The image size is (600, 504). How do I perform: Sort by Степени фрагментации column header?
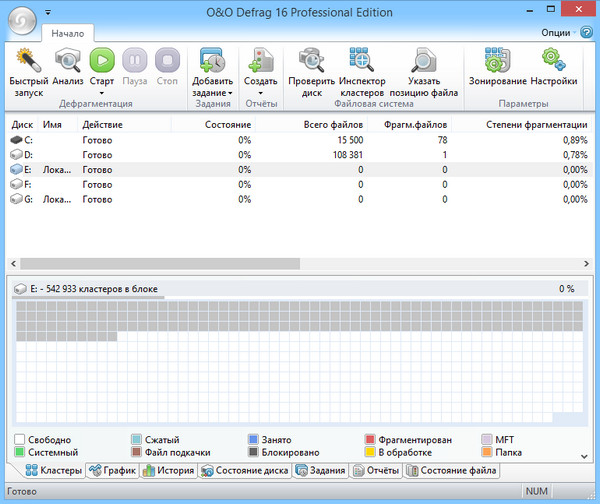pyautogui.click(x=535, y=125)
